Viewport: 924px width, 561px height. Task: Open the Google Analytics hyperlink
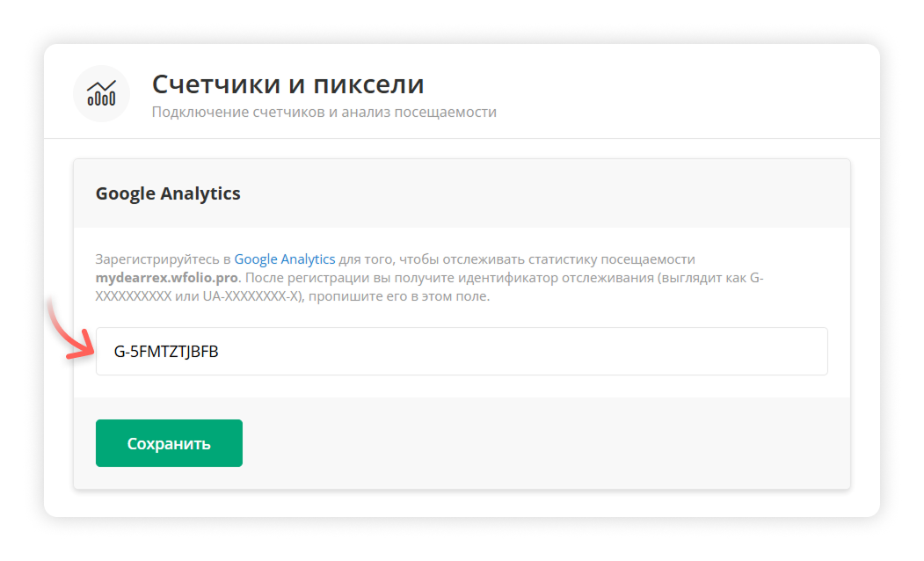pos(284,259)
